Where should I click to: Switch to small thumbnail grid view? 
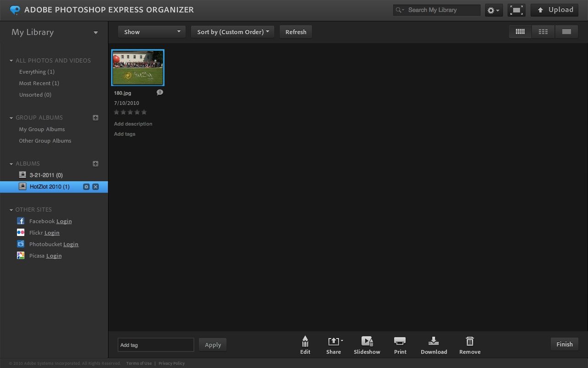pyautogui.click(x=520, y=32)
